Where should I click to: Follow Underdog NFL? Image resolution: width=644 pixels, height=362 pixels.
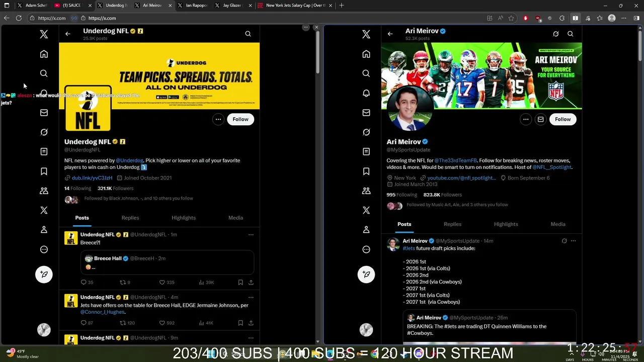[x=240, y=119]
